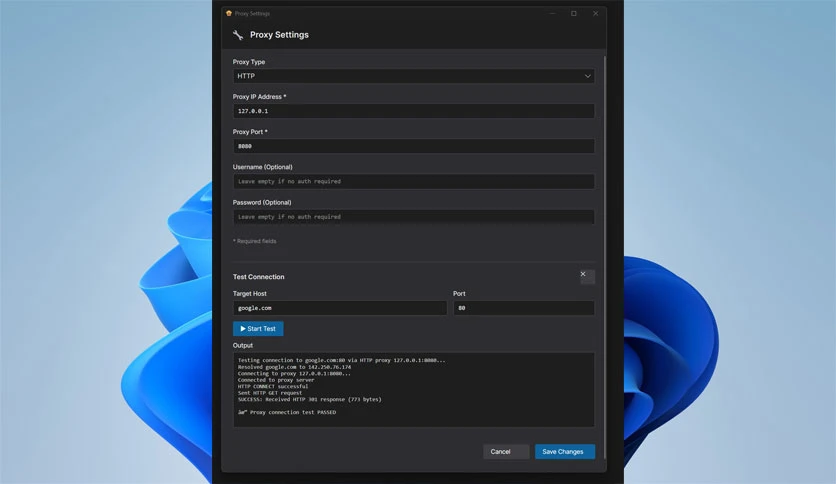This screenshot has height=484, width=836.
Task: Click the dropdown chevron arrow for Proxy Type
Action: tap(588, 76)
